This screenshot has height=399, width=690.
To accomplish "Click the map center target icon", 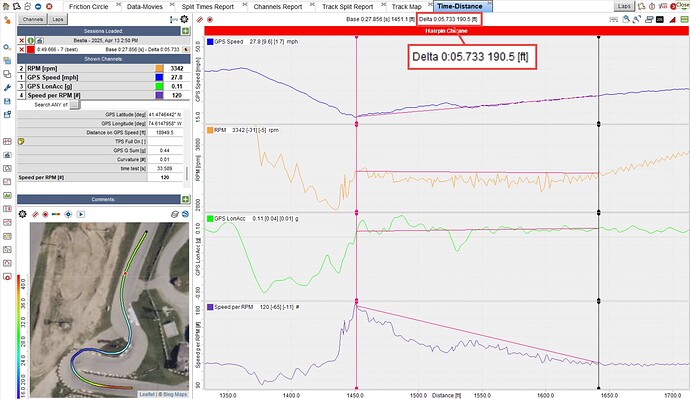I will coord(68,214).
